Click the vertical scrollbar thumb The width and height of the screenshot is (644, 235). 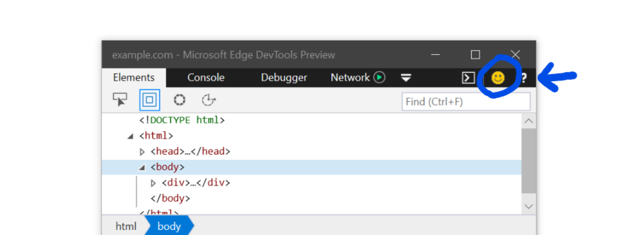[x=529, y=161]
